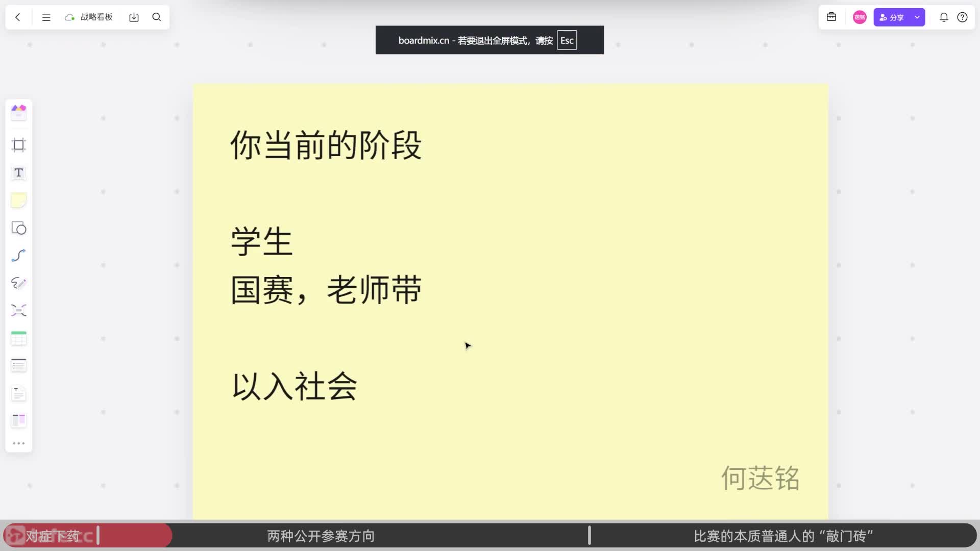Select the pen drawing tool
980x551 pixels.
[19, 283]
